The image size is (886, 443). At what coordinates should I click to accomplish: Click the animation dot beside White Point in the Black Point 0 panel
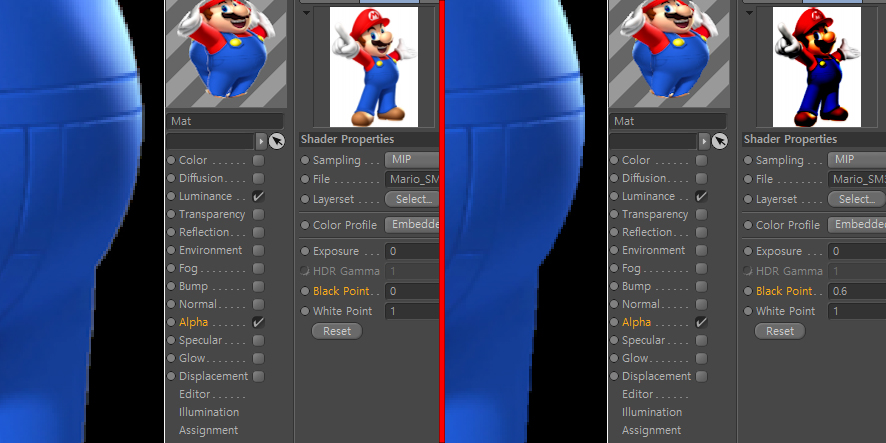click(305, 311)
